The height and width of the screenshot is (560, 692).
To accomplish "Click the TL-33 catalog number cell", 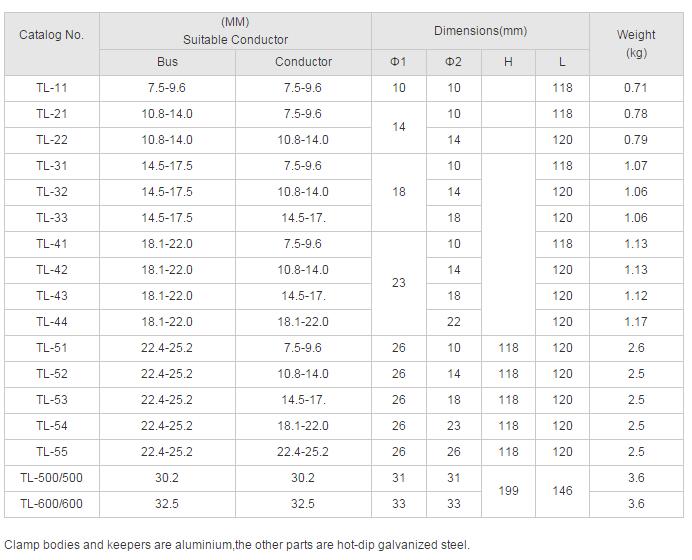I will (x=52, y=218).
